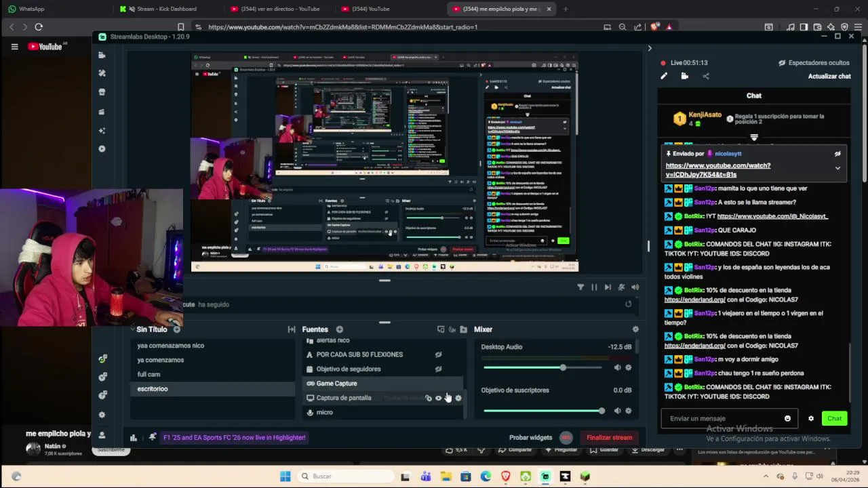Click the YouTube logo in browser page

[x=45, y=47]
